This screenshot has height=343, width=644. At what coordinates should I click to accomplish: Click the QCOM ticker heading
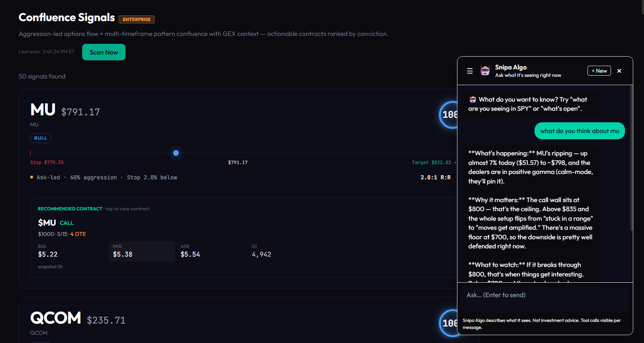pos(56,318)
